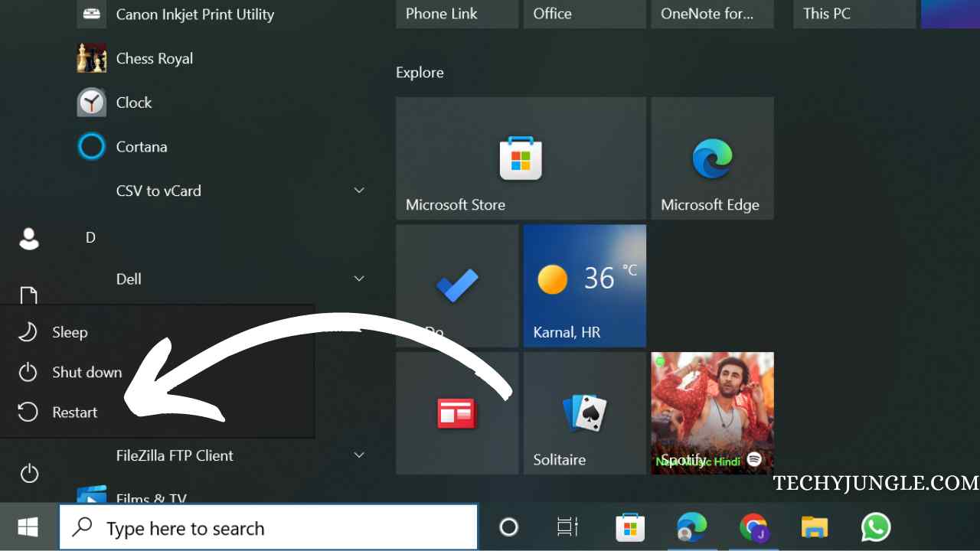Screen dimensions: 980x551
Task: Jump to letter D section header
Action: [x=90, y=238]
